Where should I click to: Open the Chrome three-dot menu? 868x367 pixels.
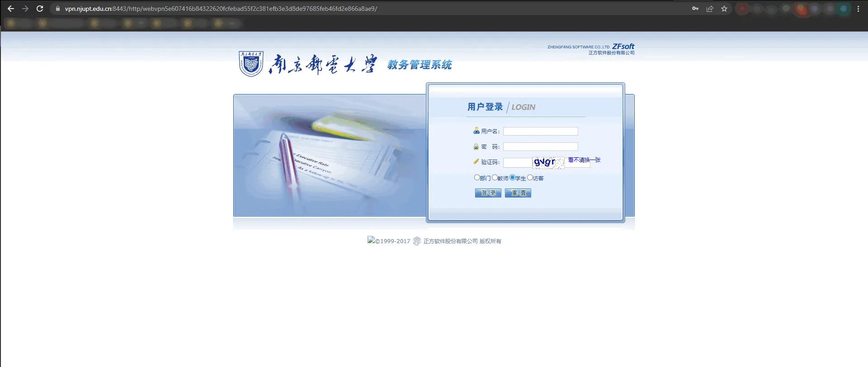(858, 9)
